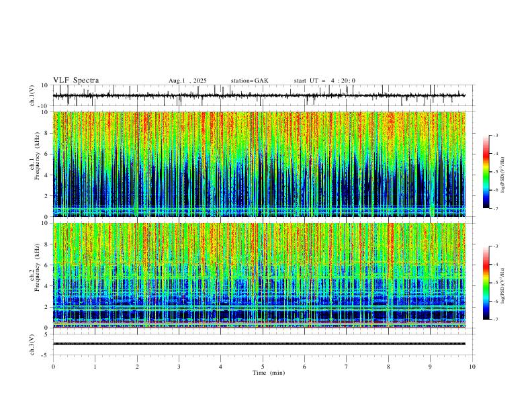Click the time axis tick label "0"
The width and height of the screenshot is (532, 411).
point(53,367)
